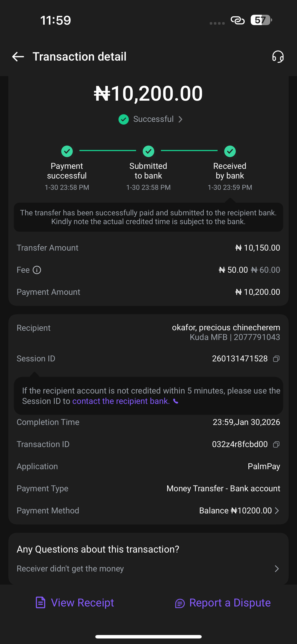
Task: Tap the VPN link icon in status bar
Action: [x=238, y=20]
